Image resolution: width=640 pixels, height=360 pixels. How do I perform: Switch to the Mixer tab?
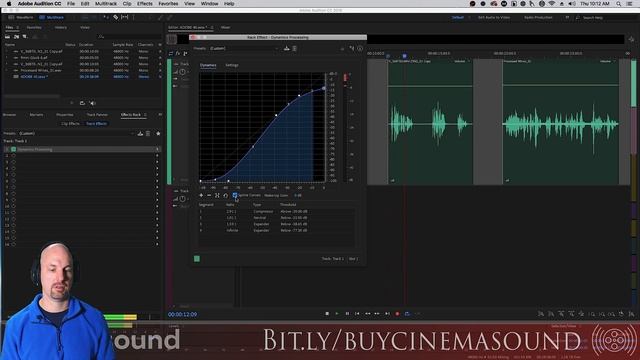click(225, 27)
